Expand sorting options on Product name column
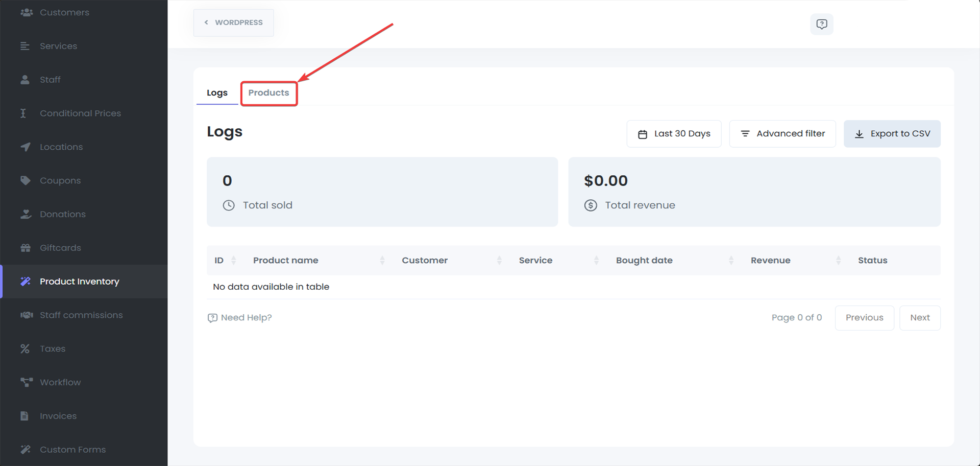The width and height of the screenshot is (980, 466). pos(382,260)
